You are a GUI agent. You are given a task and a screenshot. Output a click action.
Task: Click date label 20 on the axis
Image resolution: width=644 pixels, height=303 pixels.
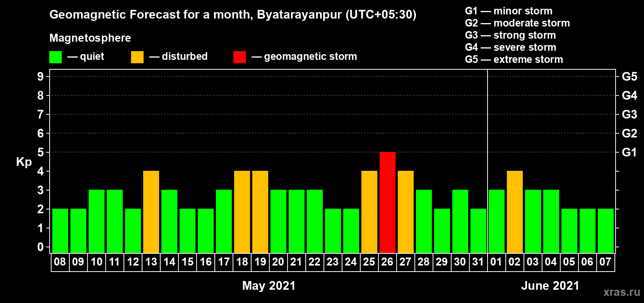pos(278,262)
